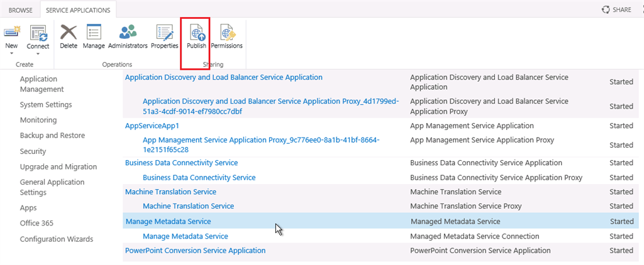Go to Application Management
The height and width of the screenshot is (265, 644).
coord(42,84)
